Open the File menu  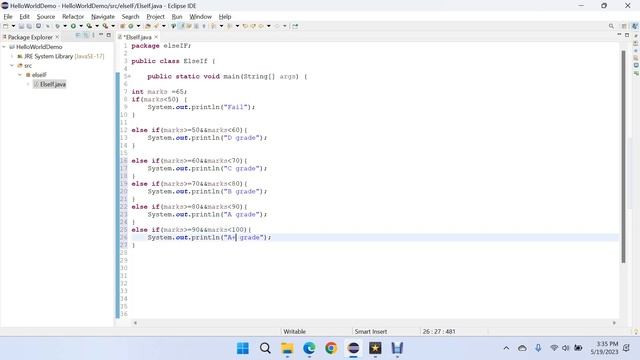(x=8, y=17)
